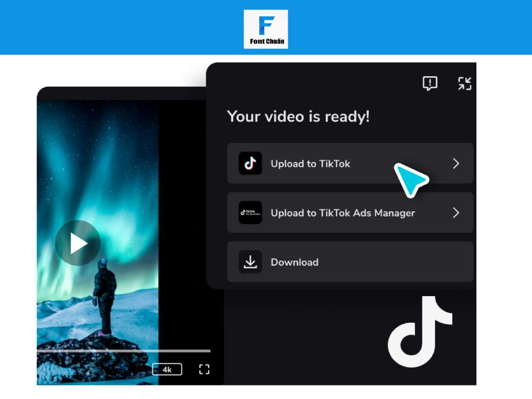This screenshot has width=532, height=399.
Task: Click the TikTok for Business icon
Action: click(250, 212)
